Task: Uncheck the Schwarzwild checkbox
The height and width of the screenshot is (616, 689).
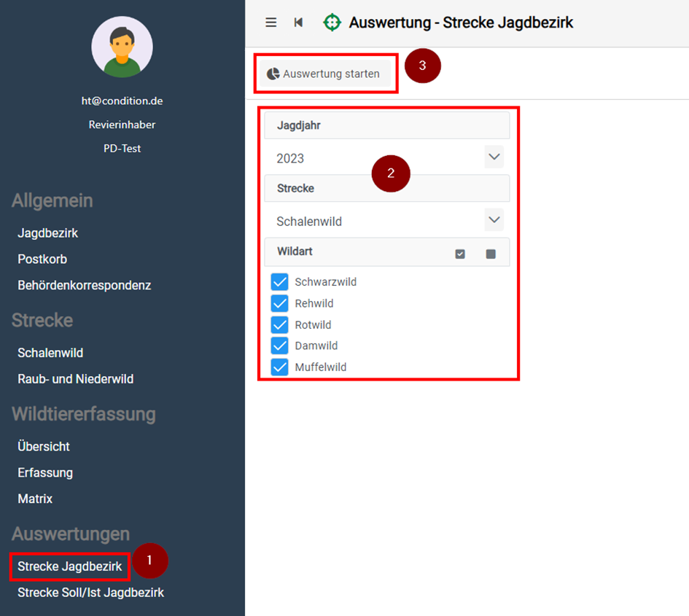Action: pos(279,282)
